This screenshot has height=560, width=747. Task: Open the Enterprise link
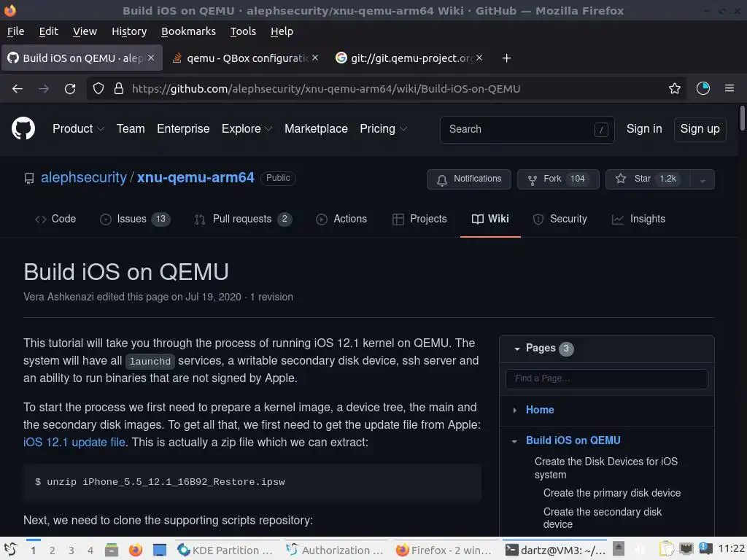click(x=183, y=129)
